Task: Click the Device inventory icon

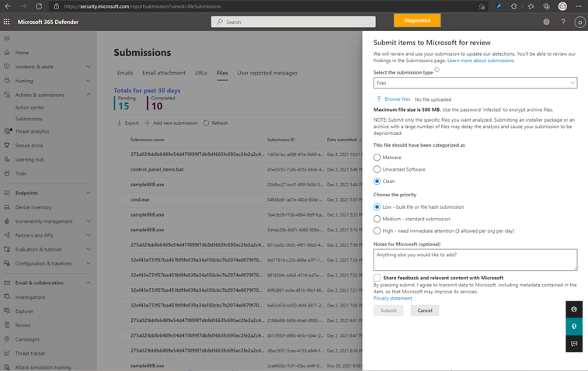Action: click(7, 207)
